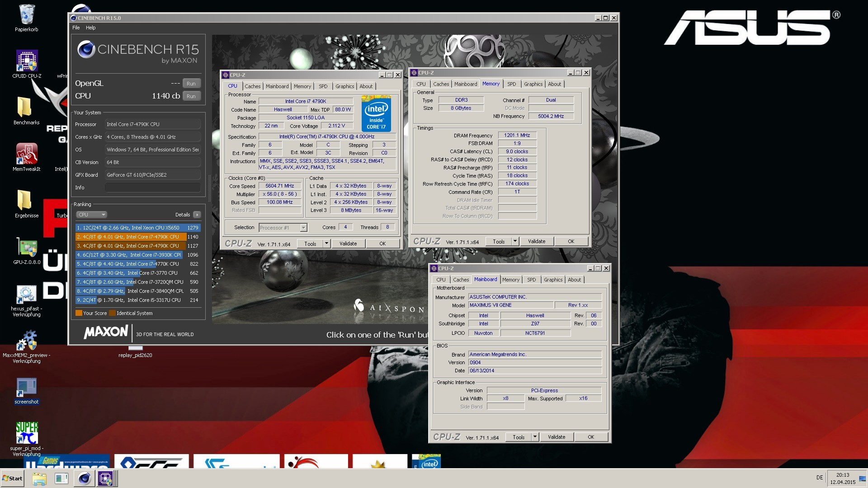Click the CPU-Z taskbar icon

point(106,479)
